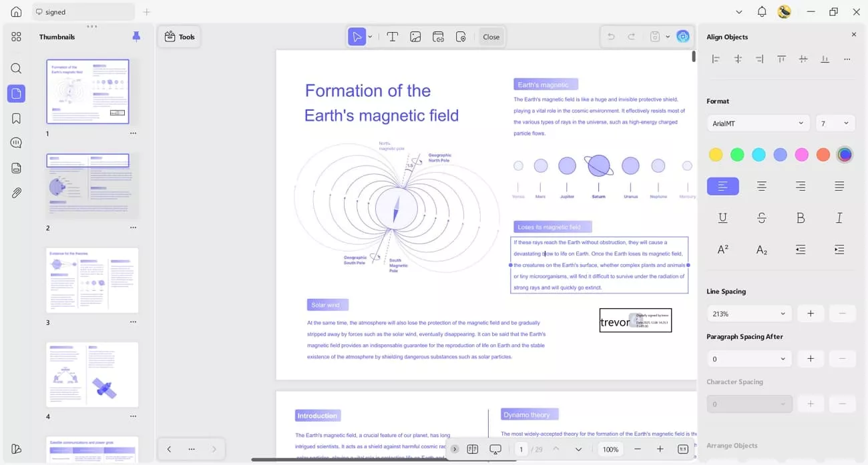868x465 pixels.
Task: Toggle Bold formatting in the Format panel
Action: tap(801, 217)
